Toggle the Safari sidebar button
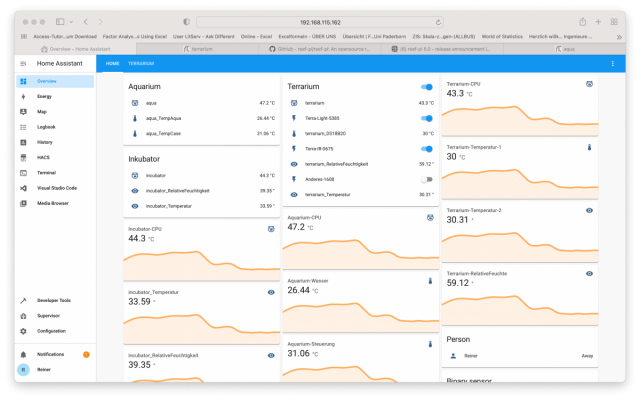Image resolution: width=640 pixels, height=400 pixels. (x=60, y=22)
